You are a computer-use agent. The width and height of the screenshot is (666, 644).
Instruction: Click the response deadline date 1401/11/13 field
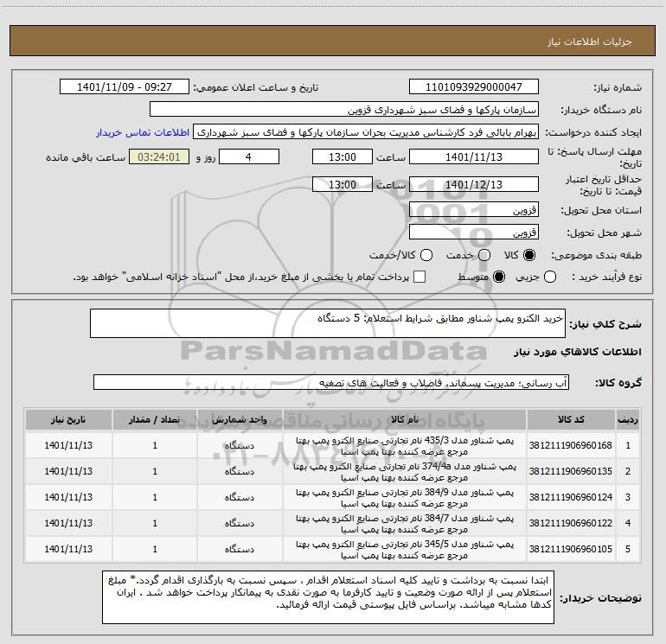474,156
